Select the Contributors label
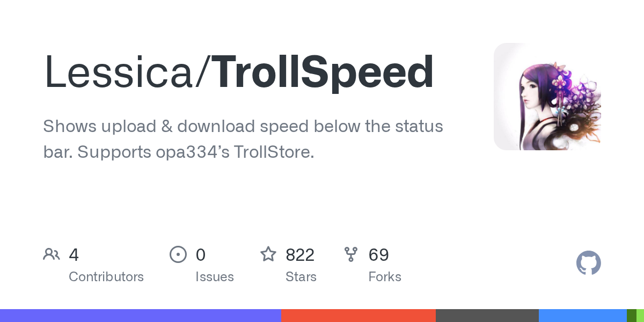The height and width of the screenshot is (322, 644). coord(106,277)
